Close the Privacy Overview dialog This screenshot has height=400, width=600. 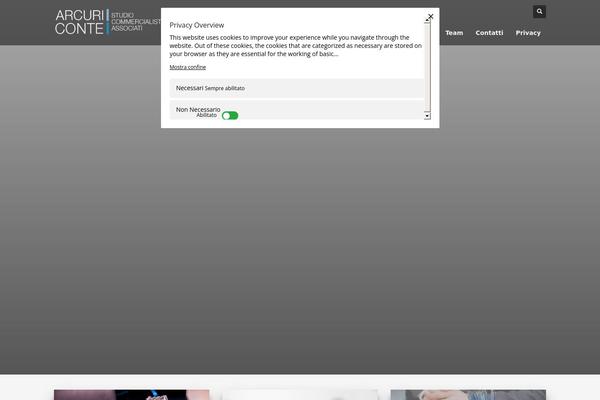click(430, 16)
